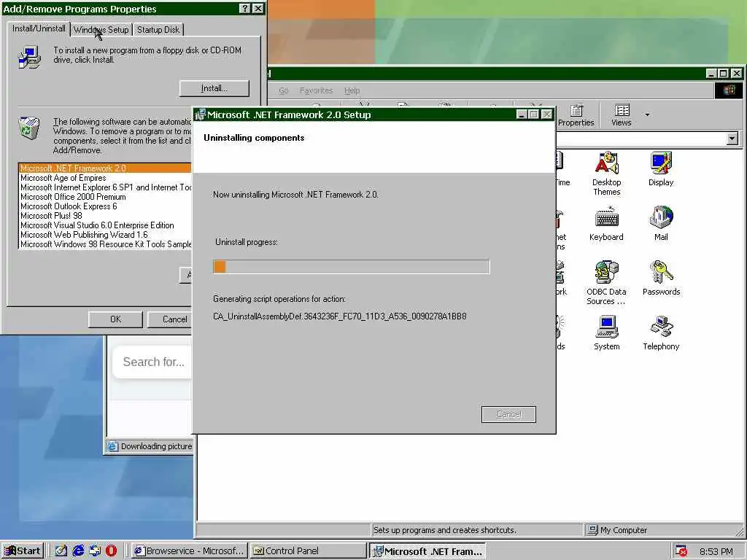The height and width of the screenshot is (560, 747).
Task: Click the Control Panel status bar description text
Action: pyautogui.click(x=444, y=530)
